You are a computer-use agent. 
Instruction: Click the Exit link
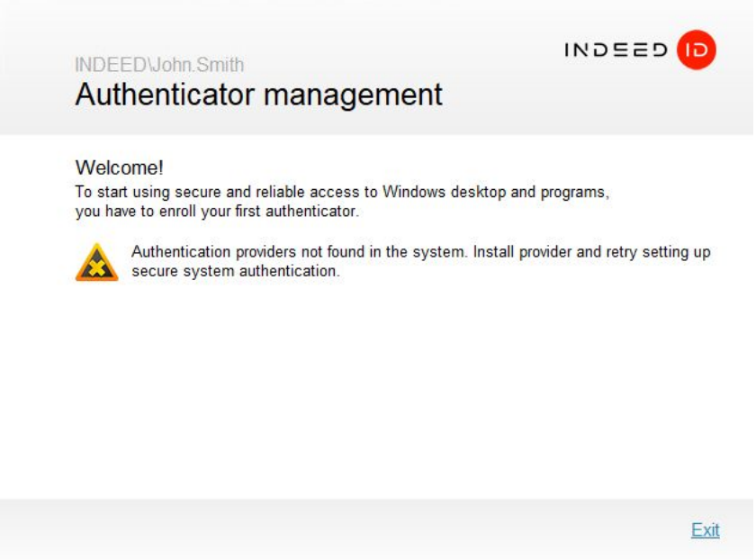point(705,530)
